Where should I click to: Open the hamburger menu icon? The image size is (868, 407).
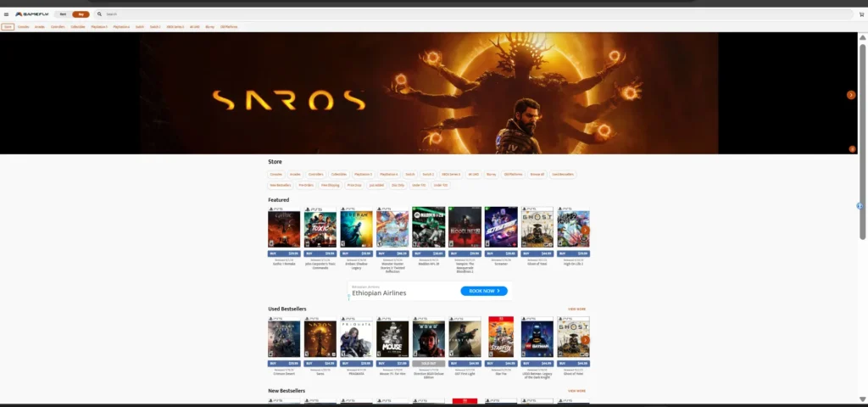tap(6, 14)
